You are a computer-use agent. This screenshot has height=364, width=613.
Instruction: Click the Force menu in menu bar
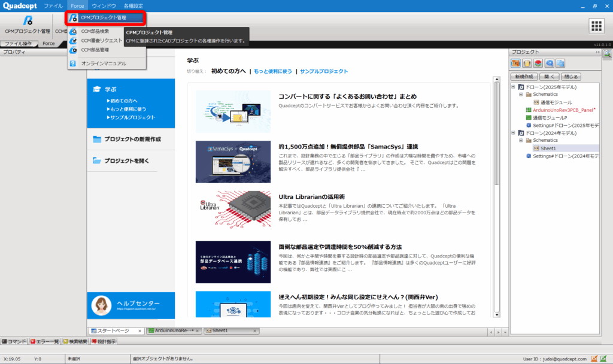pyautogui.click(x=77, y=6)
